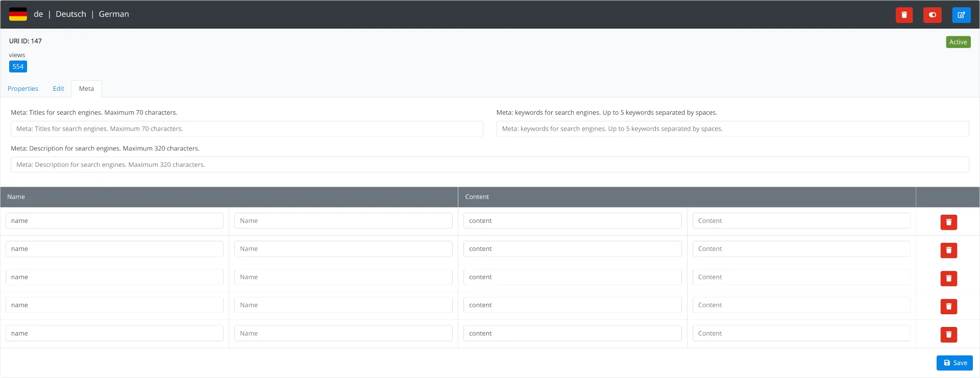Viewport: 980px width, 378px height.
Task: Click the fifth row Name placeholder field
Action: (x=344, y=333)
